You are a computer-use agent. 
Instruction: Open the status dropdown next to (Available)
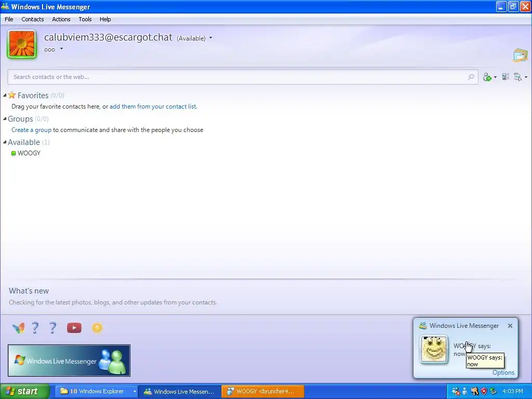point(211,38)
